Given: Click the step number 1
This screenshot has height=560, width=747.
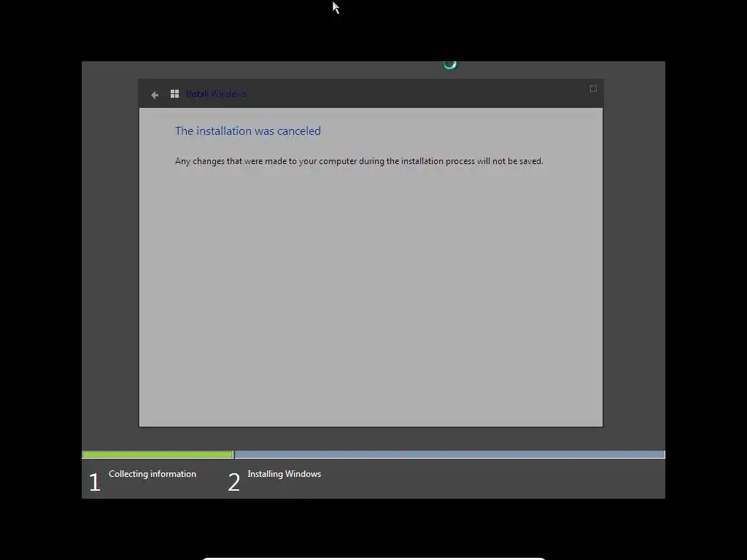Looking at the screenshot, I should pyautogui.click(x=94, y=482).
